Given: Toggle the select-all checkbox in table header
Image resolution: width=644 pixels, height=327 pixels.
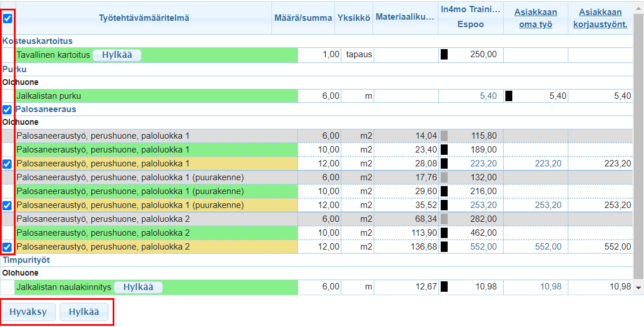Looking at the screenshot, I should 8,18.
